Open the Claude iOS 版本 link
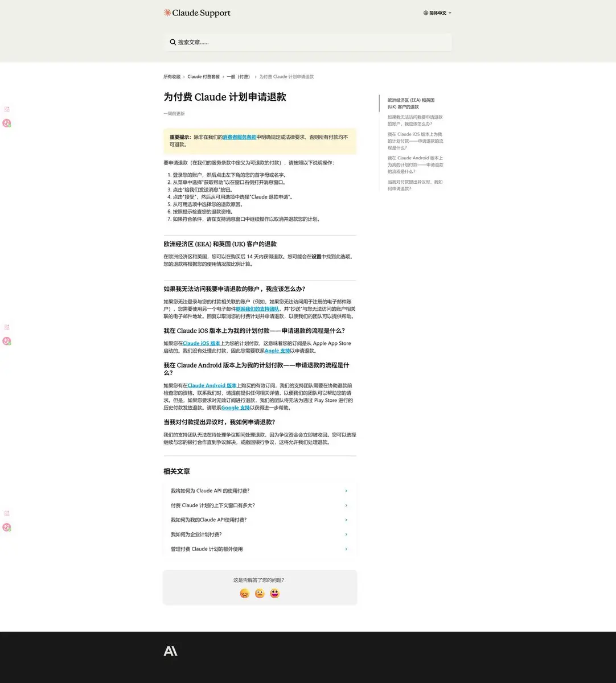616x683 pixels. 202,344
